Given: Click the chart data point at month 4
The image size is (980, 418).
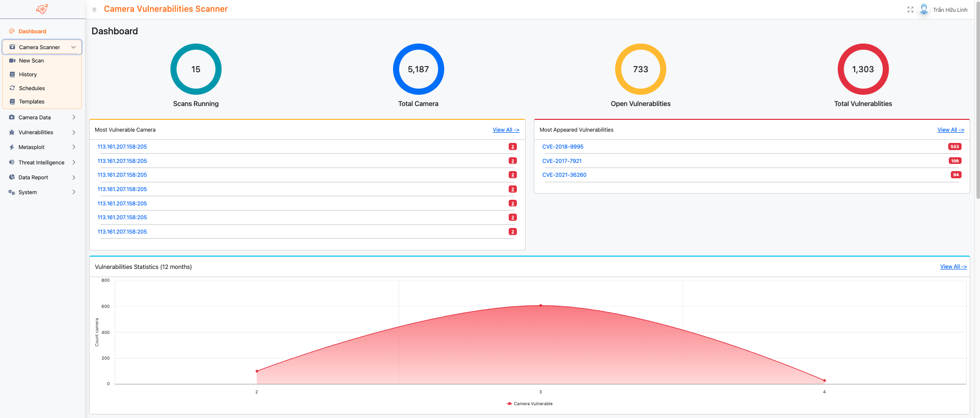Looking at the screenshot, I should point(824,381).
